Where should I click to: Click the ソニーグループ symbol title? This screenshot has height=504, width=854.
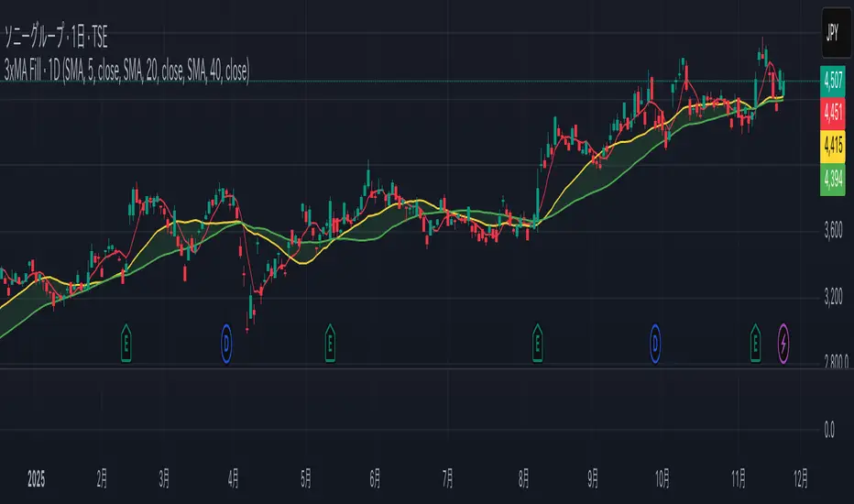[56, 37]
